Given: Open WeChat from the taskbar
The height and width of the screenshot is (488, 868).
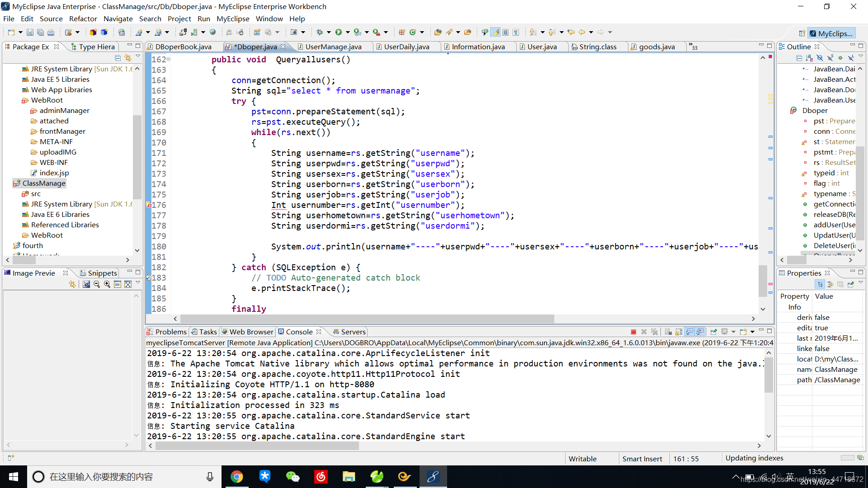Looking at the screenshot, I should [x=292, y=477].
